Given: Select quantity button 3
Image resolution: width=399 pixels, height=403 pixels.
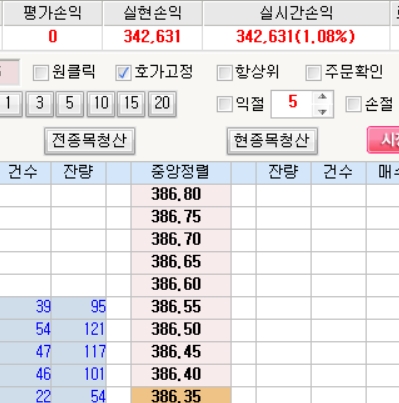Looking at the screenshot, I should 40,103.
